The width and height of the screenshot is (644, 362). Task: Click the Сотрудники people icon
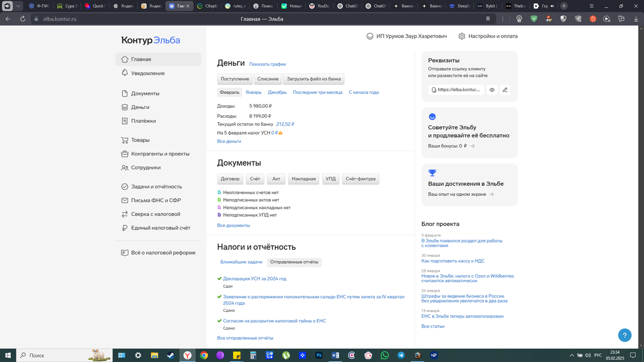(125, 167)
